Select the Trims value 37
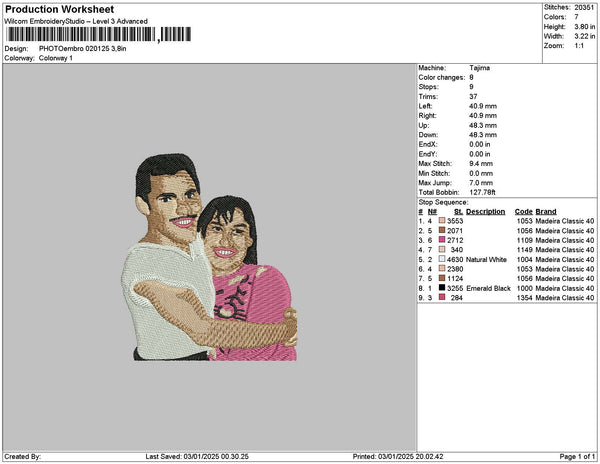This screenshot has width=600, height=464. click(x=473, y=96)
